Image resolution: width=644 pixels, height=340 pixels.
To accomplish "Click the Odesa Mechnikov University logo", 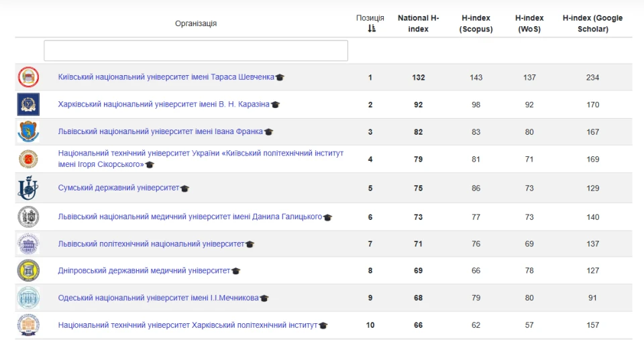I will [28, 298].
